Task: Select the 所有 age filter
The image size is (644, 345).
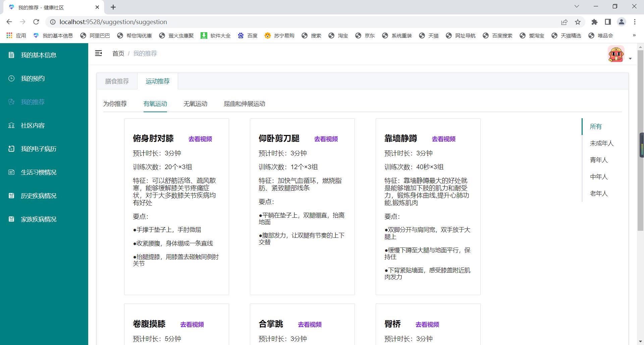Action: coord(596,127)
